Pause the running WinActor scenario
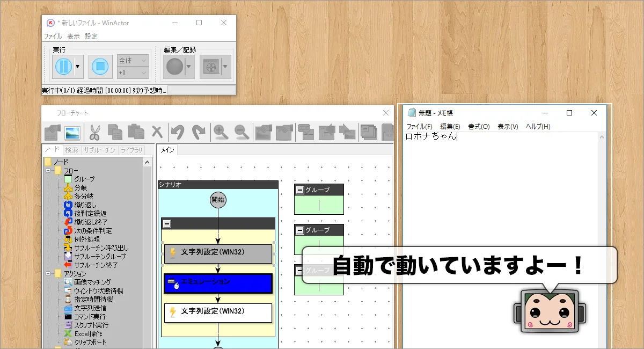This screenshot has height=349, width=644. [x=63, y=67]
